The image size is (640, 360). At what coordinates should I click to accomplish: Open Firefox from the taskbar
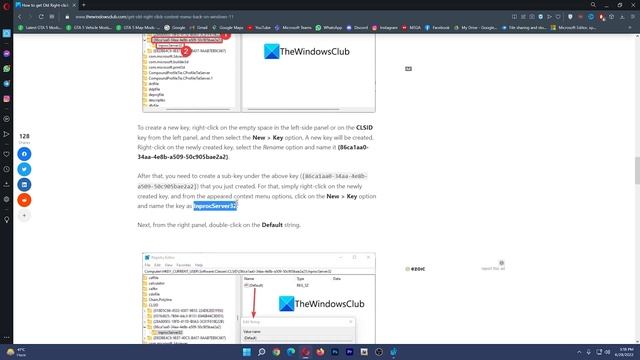320,352
